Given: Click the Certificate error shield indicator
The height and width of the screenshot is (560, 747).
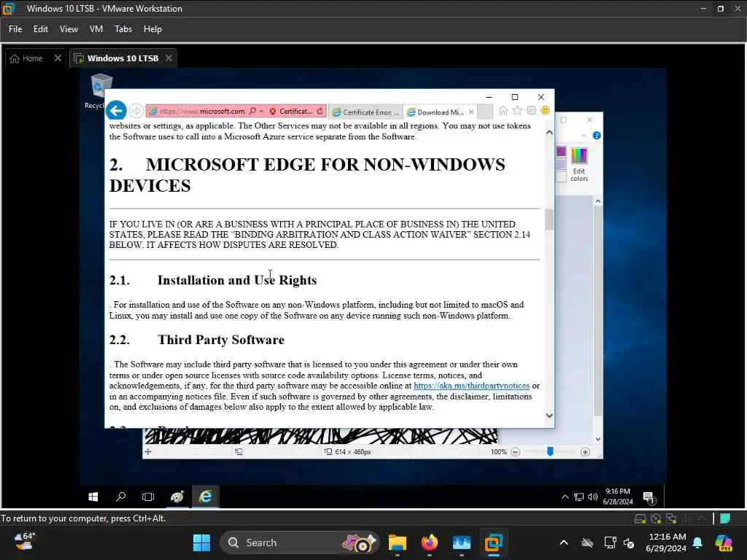Looking at the screenshot, I should (x=290, y=112).
